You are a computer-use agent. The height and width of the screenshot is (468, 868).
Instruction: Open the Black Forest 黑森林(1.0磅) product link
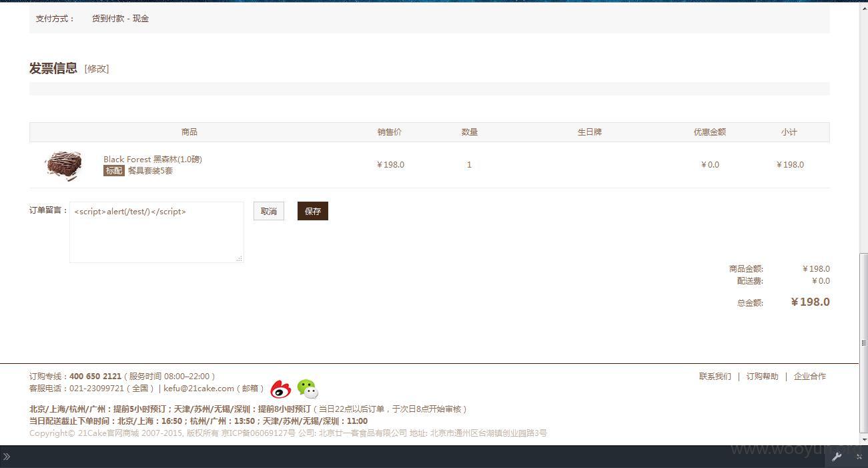[153, 159]
